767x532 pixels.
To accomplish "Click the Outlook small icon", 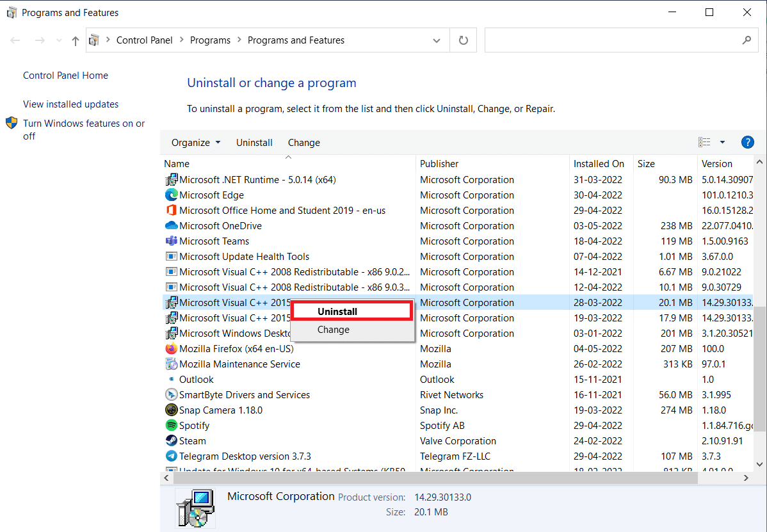I will [171, 379].
